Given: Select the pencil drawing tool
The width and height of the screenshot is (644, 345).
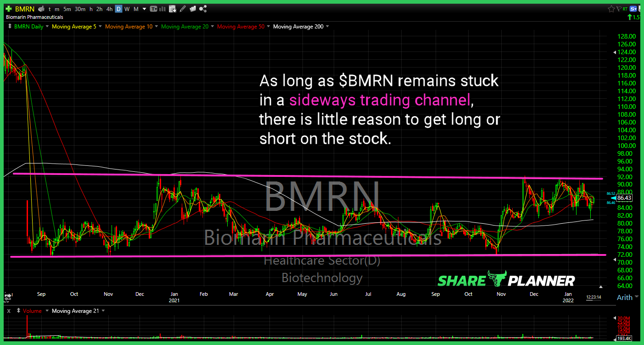Looking at the screenshot, I should click(x=182, y=9).
